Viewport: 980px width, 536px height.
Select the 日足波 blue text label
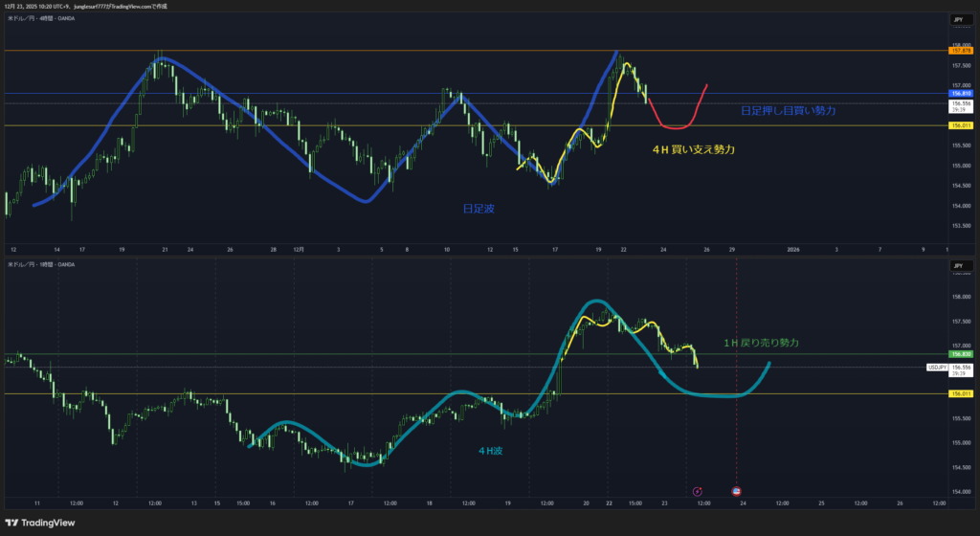pyautogui.click(x=479, y=207)
